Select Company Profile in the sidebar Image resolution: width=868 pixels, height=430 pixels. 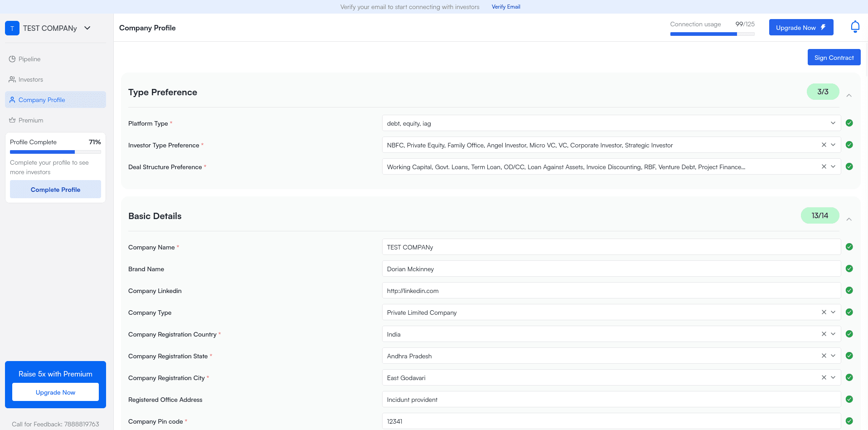55,100
